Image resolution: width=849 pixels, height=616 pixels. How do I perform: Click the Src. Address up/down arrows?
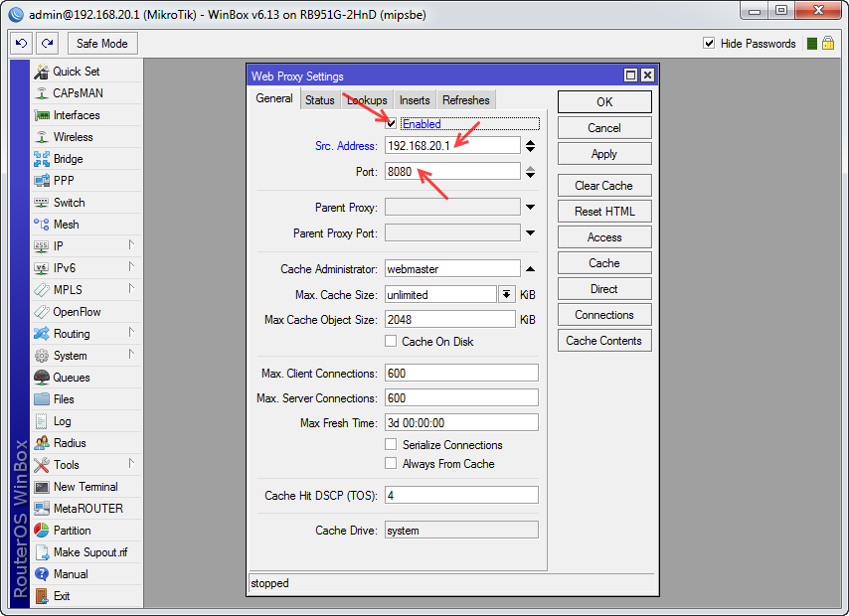531,146
